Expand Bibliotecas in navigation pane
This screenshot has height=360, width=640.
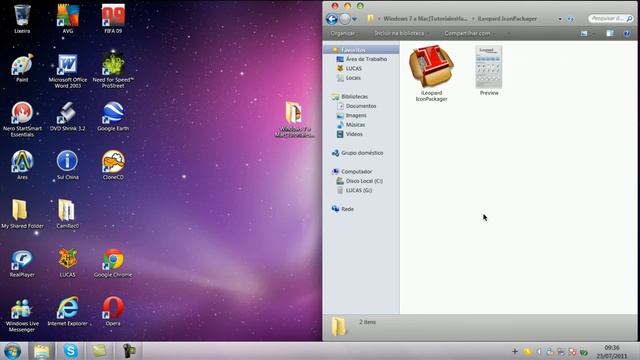pos(354,97)
